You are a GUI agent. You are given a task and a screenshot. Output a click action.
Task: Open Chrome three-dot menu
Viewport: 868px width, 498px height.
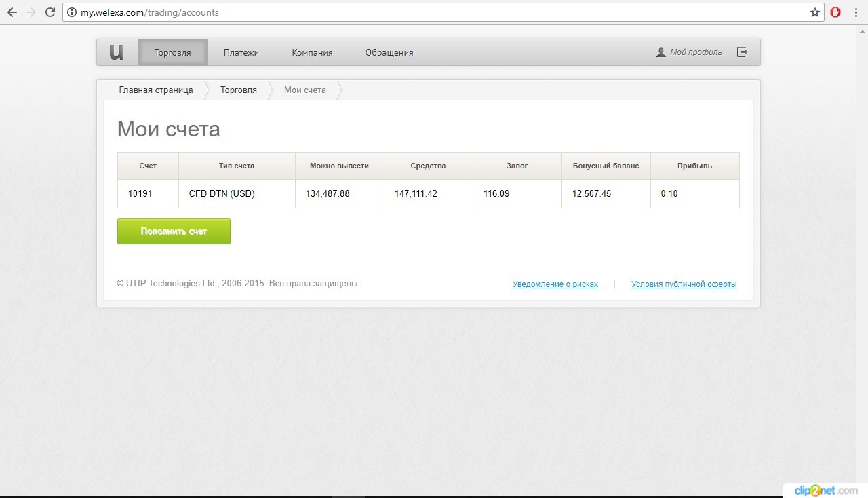pyautogui.click(x=856, y=12)
